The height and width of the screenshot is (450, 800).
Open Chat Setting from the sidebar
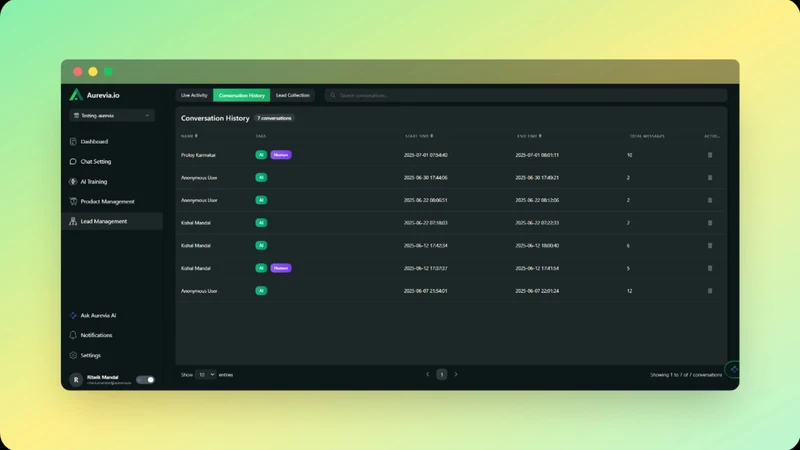[112, 161]
